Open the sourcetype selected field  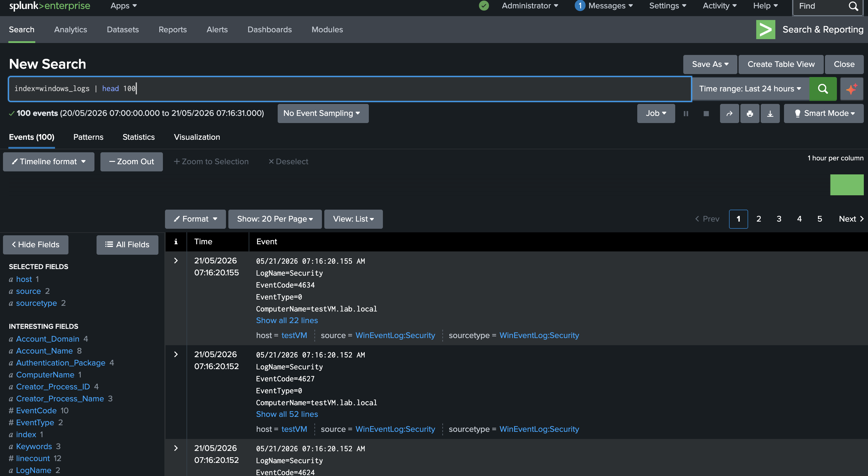36,303
